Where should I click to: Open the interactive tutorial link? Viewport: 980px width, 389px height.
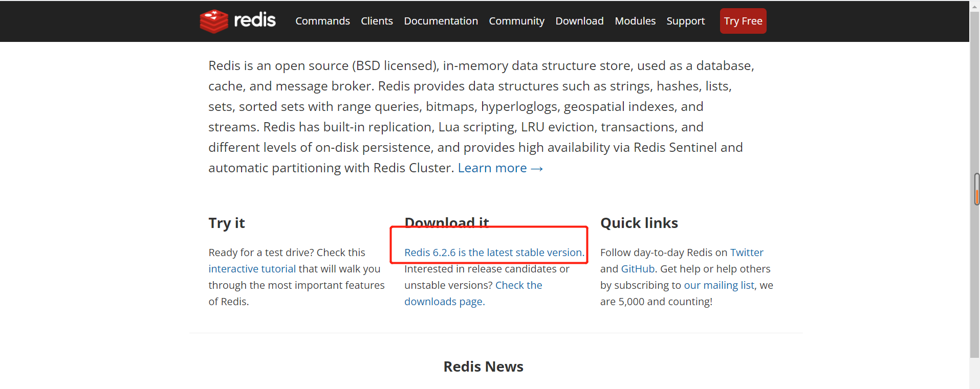[x=252, y=269]
